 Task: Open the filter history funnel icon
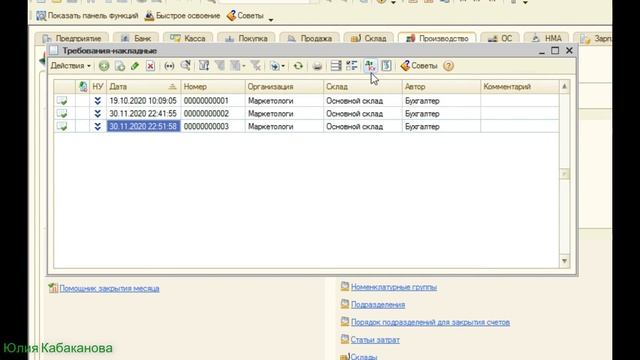(235, 66)
